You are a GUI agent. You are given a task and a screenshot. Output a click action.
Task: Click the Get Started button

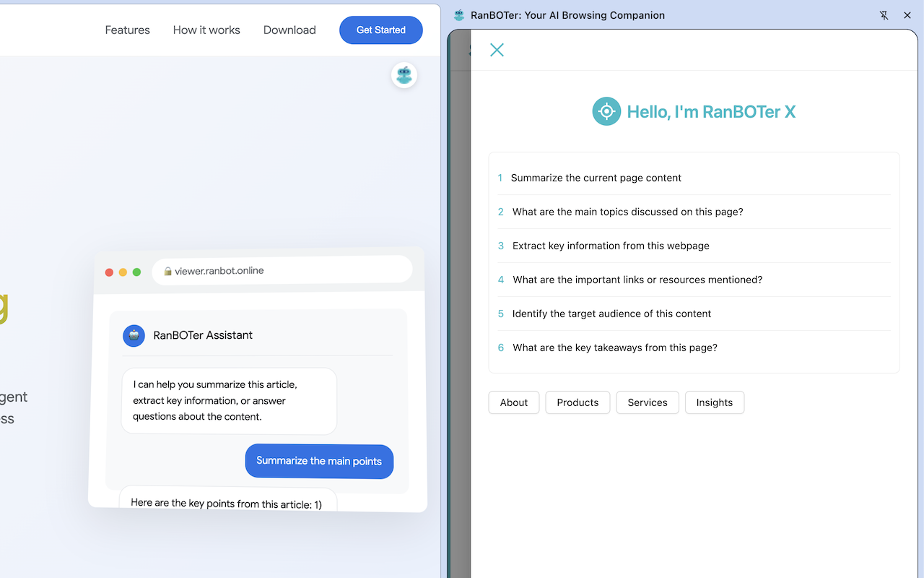(381, 30)
